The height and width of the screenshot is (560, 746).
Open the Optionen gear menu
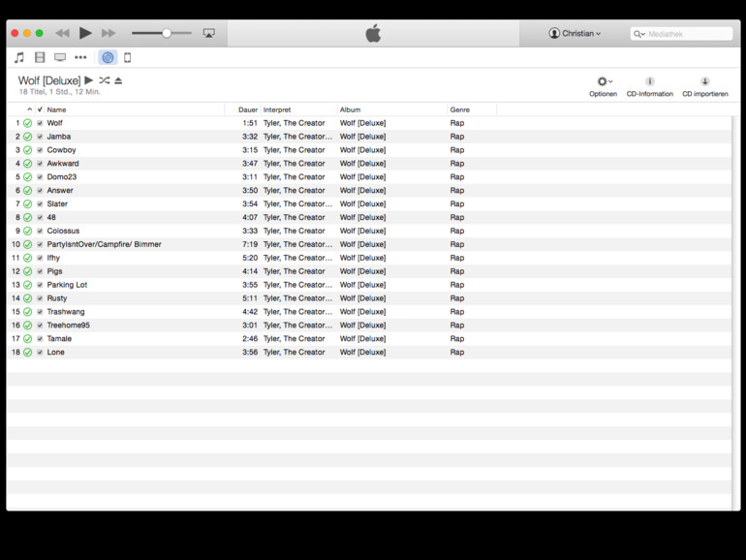604,86
